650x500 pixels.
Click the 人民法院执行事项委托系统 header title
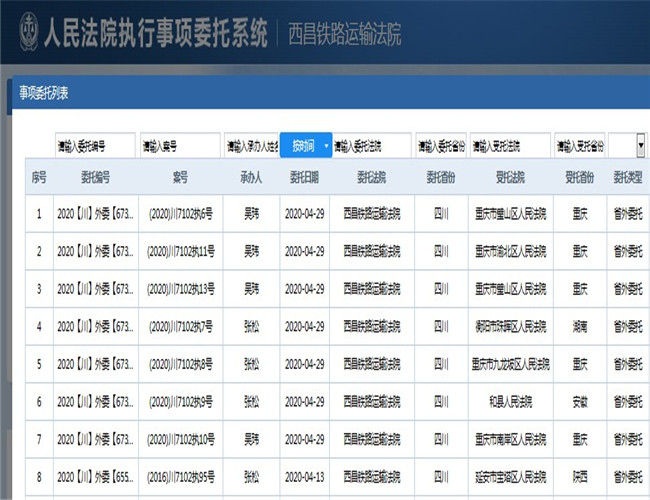coord(155,35)
